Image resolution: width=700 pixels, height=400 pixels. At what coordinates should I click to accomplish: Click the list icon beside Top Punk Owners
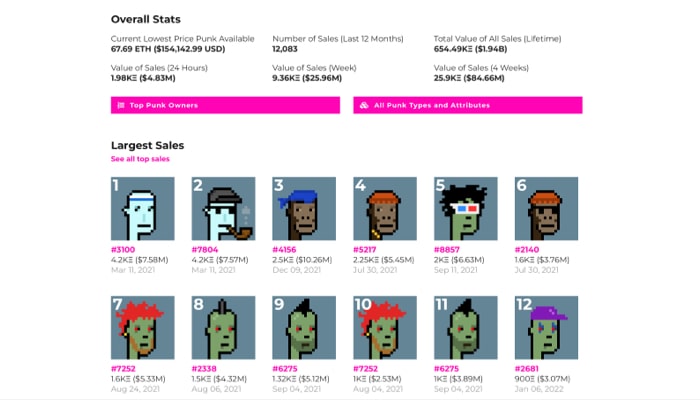tap(121, 105)
